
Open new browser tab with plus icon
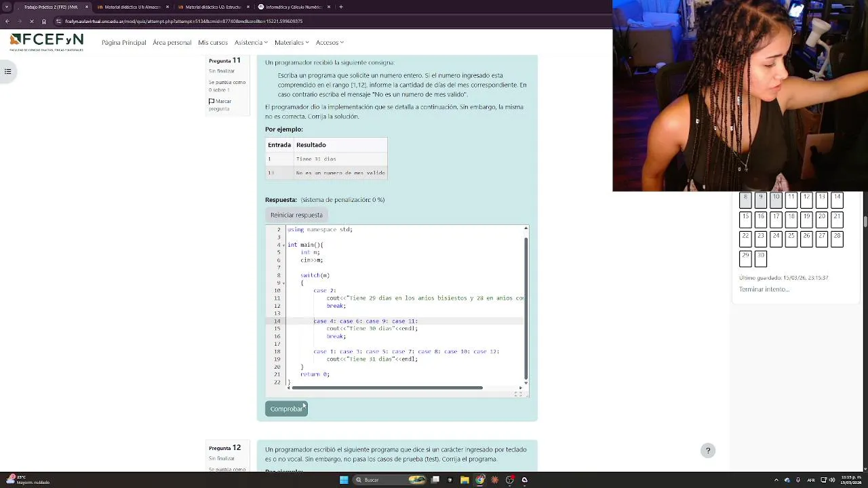[x=341, y=7]
